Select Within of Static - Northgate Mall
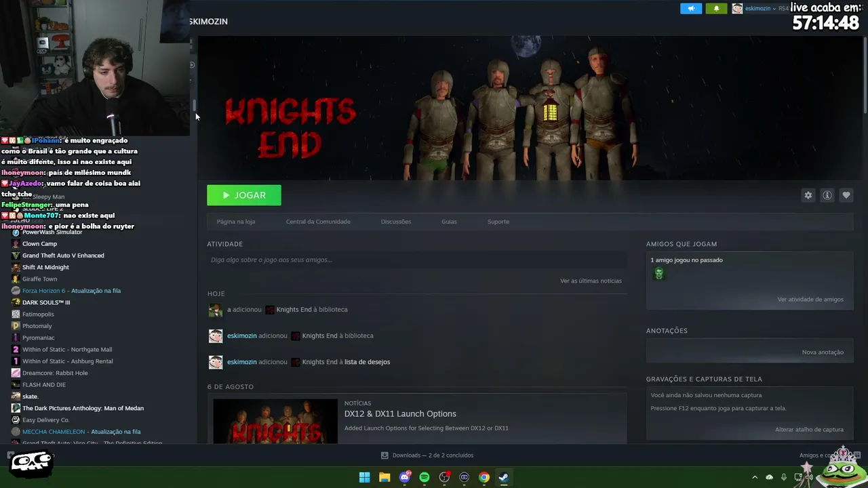 tap(67, 350)
